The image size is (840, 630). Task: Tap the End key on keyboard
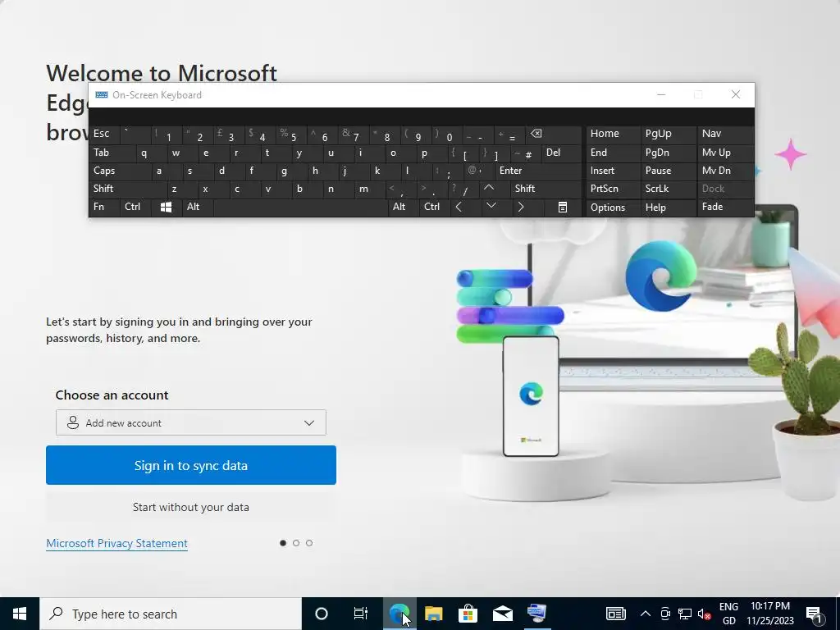(613, 153)
